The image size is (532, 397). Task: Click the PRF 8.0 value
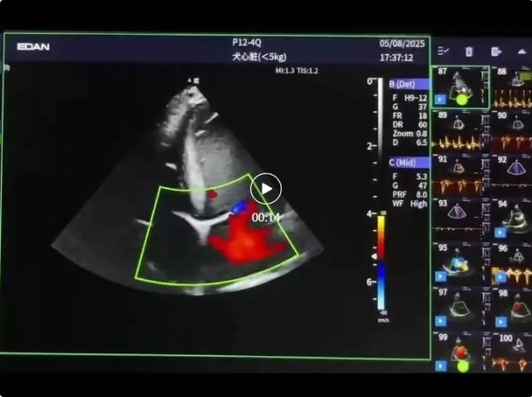[x=410, y=195]
